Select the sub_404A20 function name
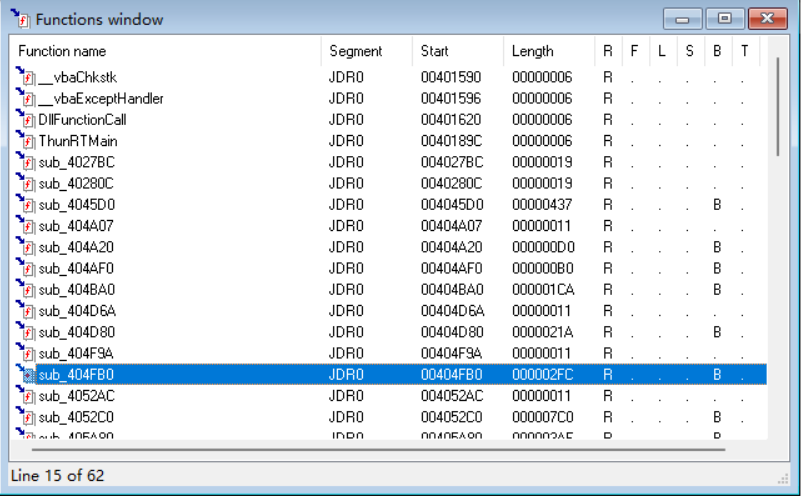The width and height of the screenshot is (802, 496). click(76, 247)
